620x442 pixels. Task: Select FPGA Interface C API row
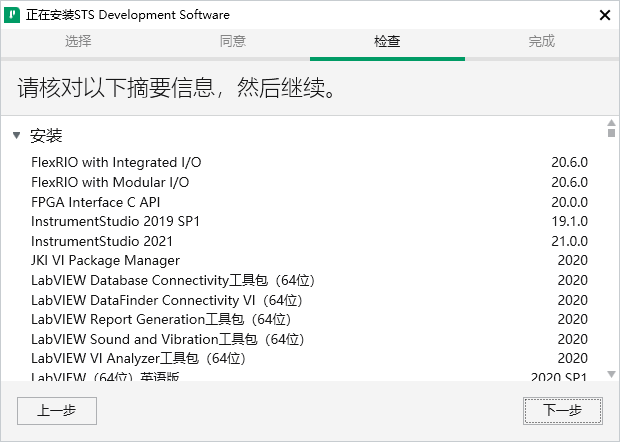pyautogui.click(x=309, y=202)
